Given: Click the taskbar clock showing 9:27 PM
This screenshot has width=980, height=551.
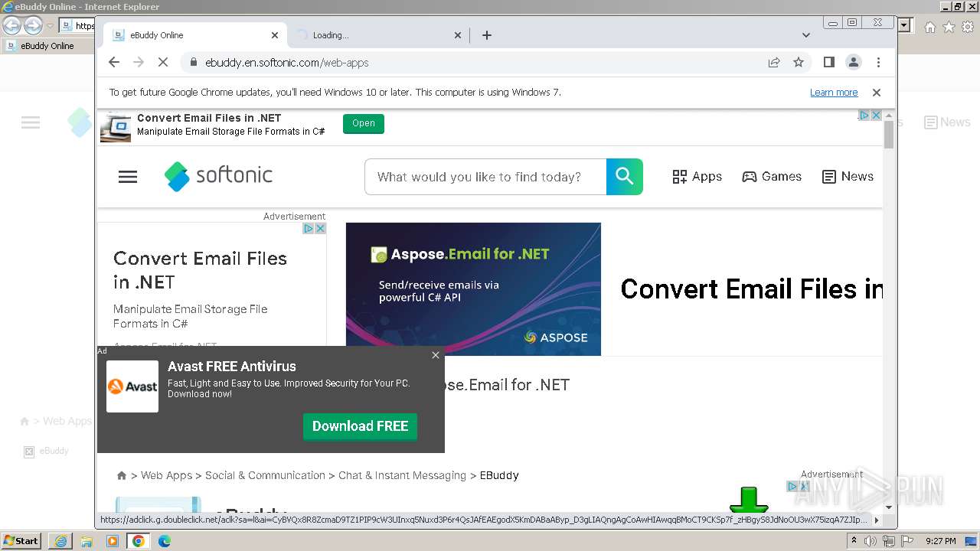Looking at the screenshot, I should pos(941,541).
